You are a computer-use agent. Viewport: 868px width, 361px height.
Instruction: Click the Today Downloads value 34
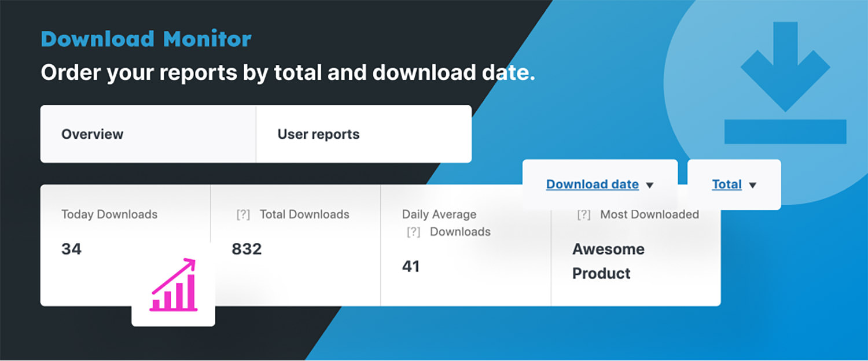click(71, 249)
